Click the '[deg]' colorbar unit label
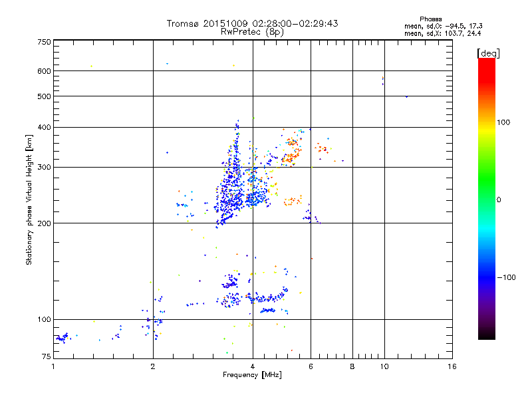The width and height of the screenshot is (532, 399). click(x=488, y=53)
